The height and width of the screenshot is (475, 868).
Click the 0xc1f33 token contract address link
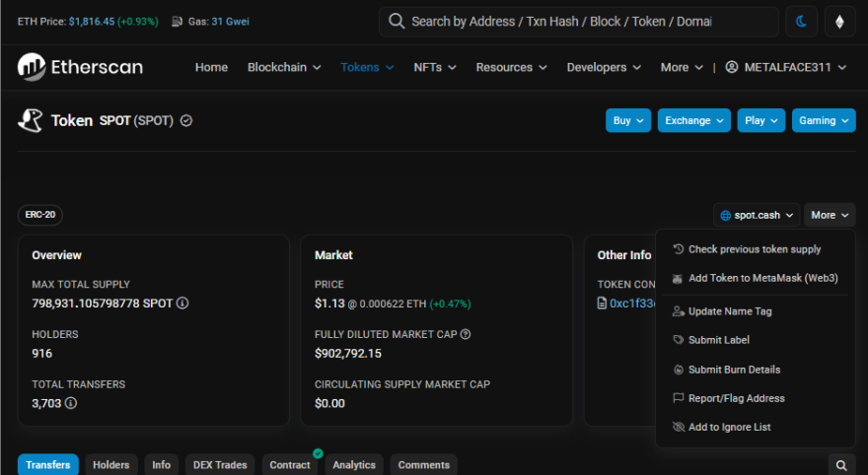pos(632,303)
